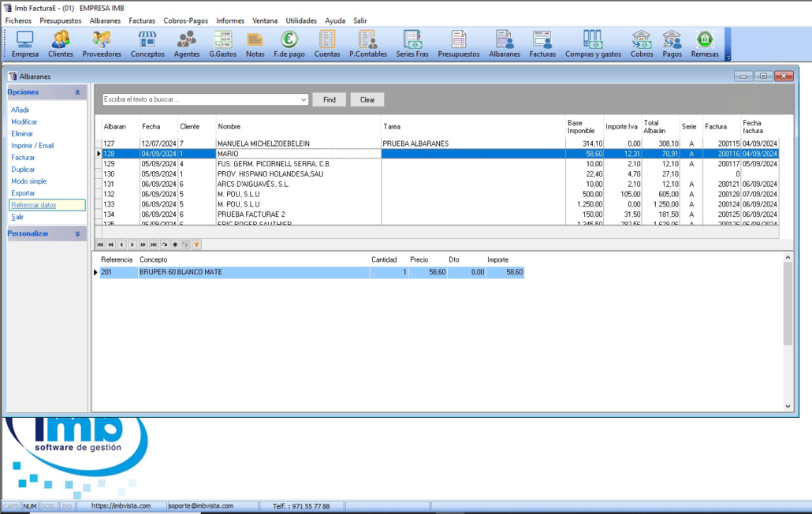The width and height of the screenshot is (812, 514).
Task: Click the Facturas toolbar icon
Action: coord(542,44)
